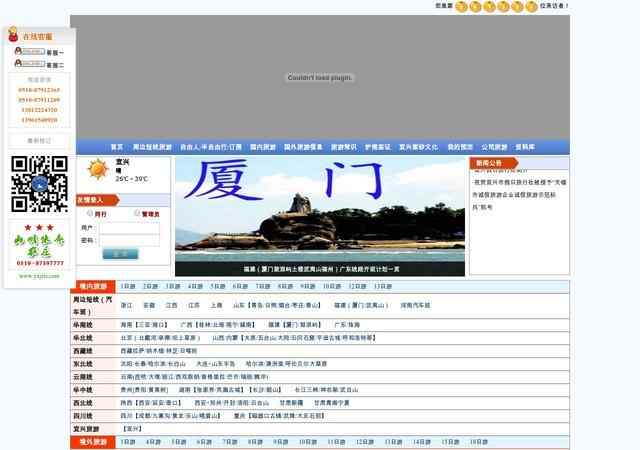Click the 云南线 row heading
Screen dimensions: 640x450
[83, 377]
